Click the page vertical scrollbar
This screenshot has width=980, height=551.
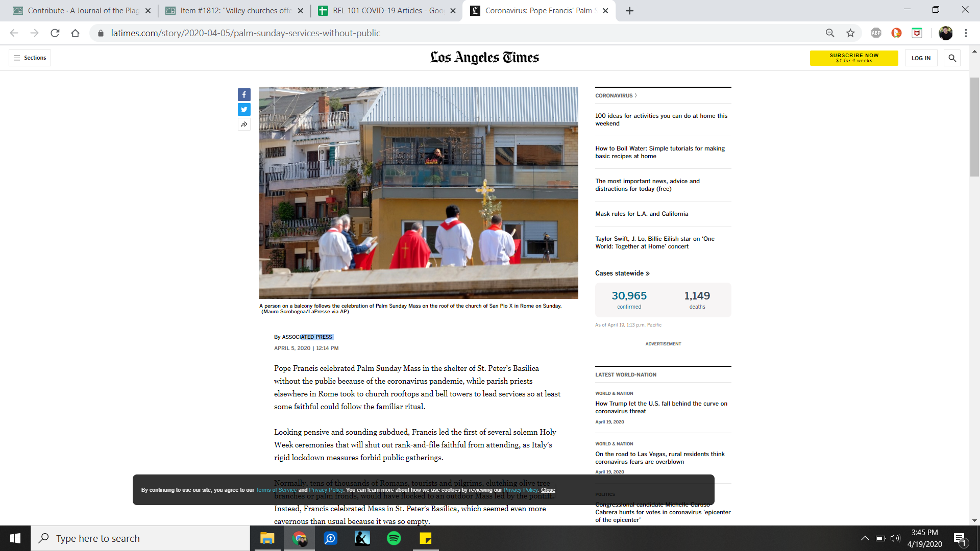point(974,128)
